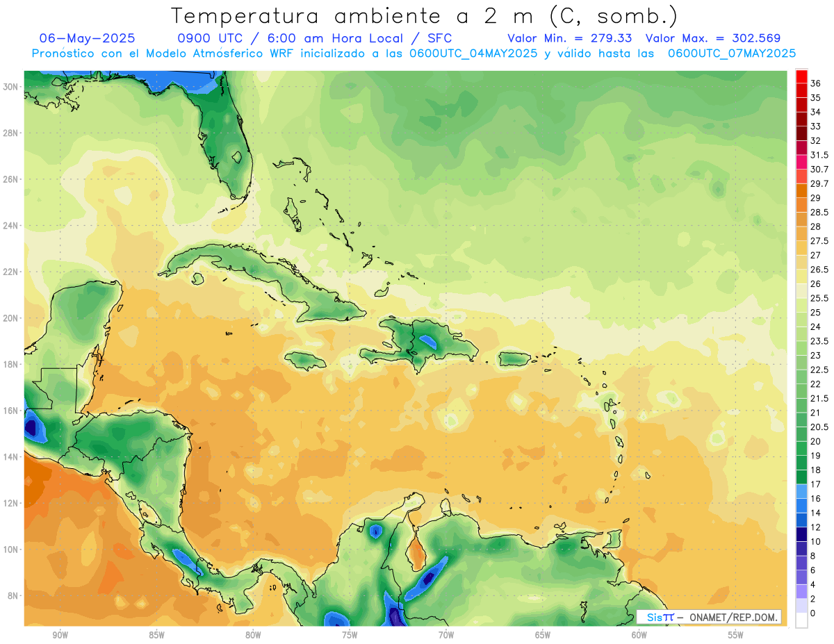The image size is (834, 644).
Task: Click the legend label '33'
Action: click(x=816, y=126)
